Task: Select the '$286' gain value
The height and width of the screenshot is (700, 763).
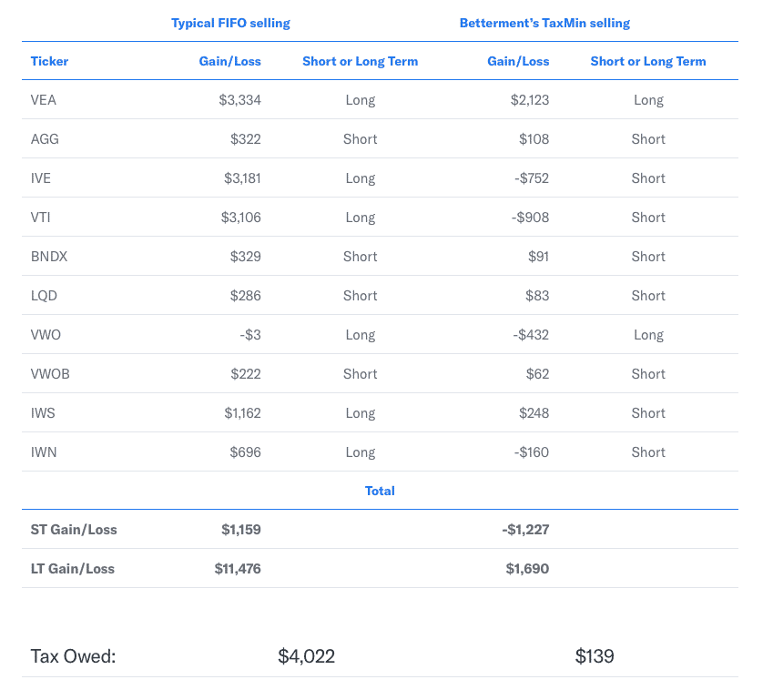Action: tap(246, 296)
